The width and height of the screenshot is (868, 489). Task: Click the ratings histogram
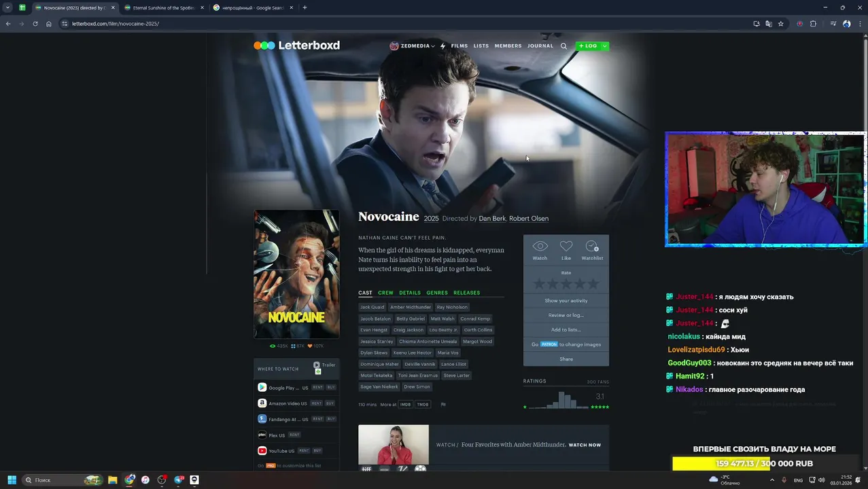click(558, 401)
